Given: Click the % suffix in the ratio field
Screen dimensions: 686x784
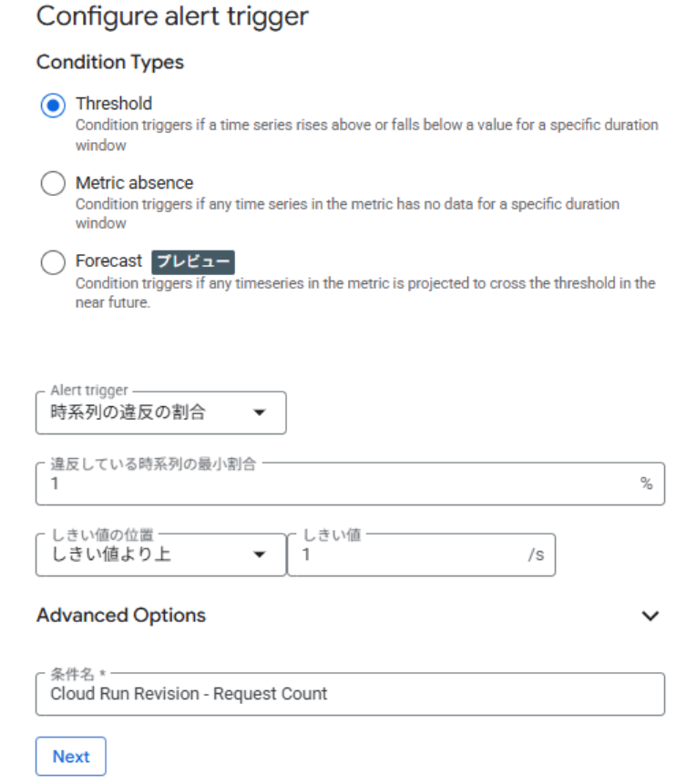Looking at the screenshot, I should tap(646, 484).
